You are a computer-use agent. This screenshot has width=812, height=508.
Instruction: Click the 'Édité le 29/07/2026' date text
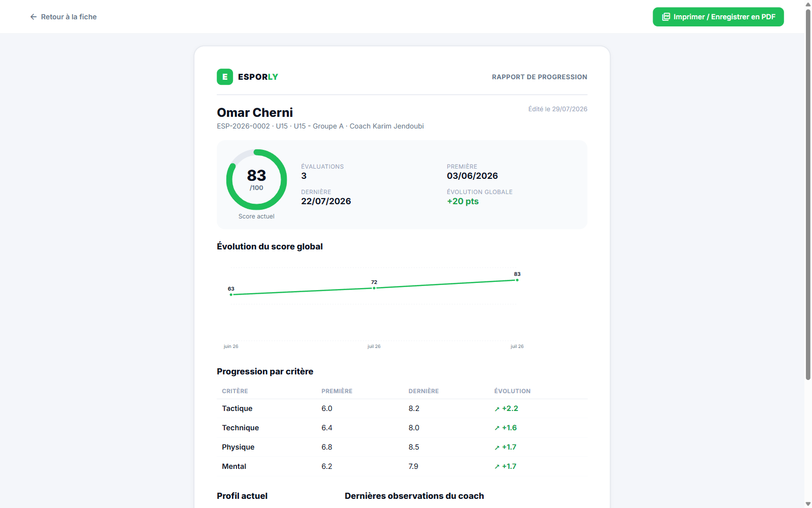tap(558, 109)
